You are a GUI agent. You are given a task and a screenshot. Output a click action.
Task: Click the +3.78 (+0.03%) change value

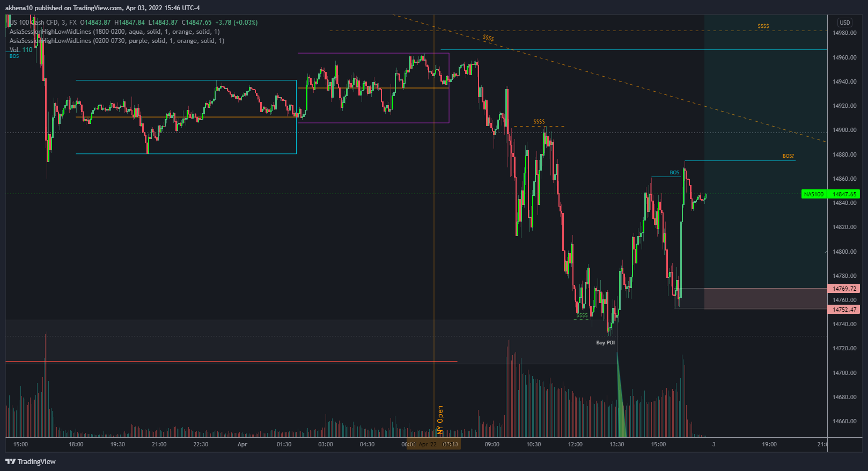pyautogui.click(x=237, y=23)
